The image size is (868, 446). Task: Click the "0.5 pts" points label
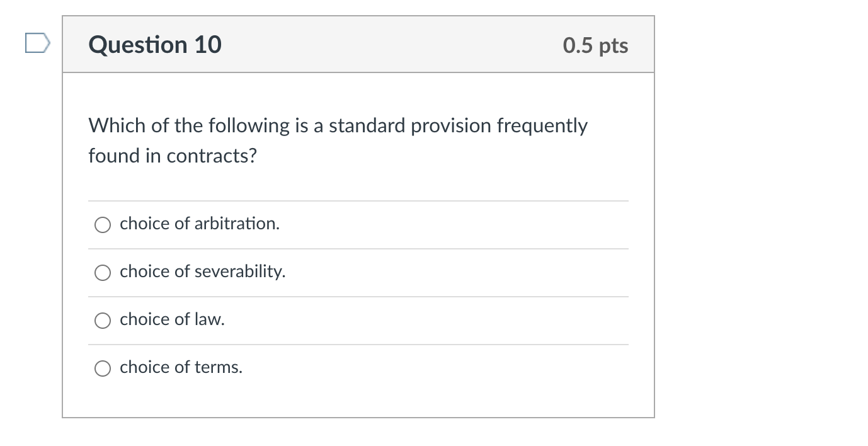595,45
